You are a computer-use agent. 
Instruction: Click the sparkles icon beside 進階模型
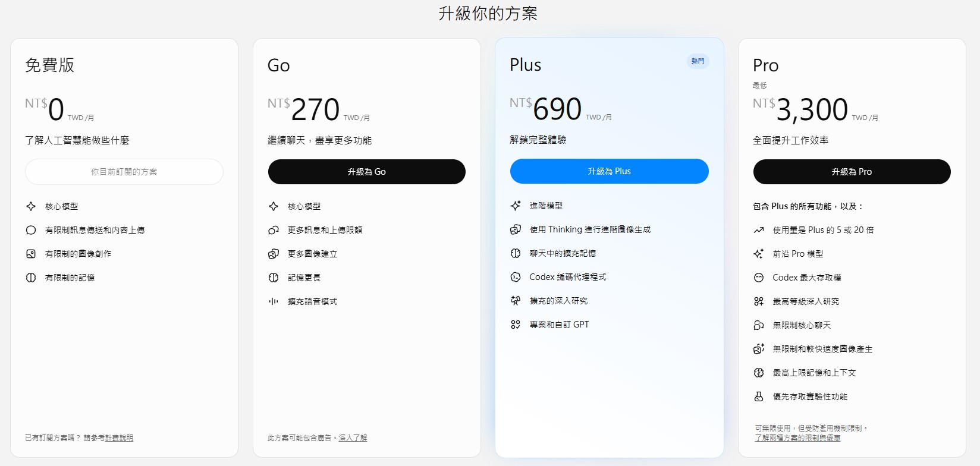516,206
